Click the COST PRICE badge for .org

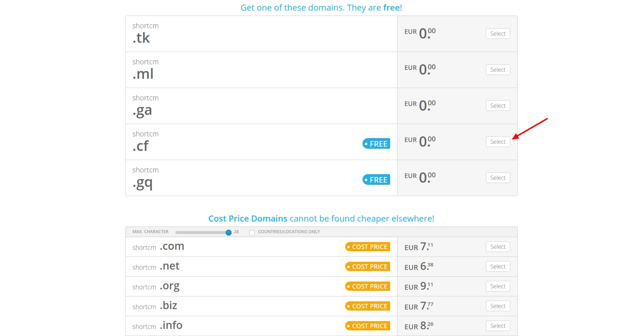coord(367,286)
